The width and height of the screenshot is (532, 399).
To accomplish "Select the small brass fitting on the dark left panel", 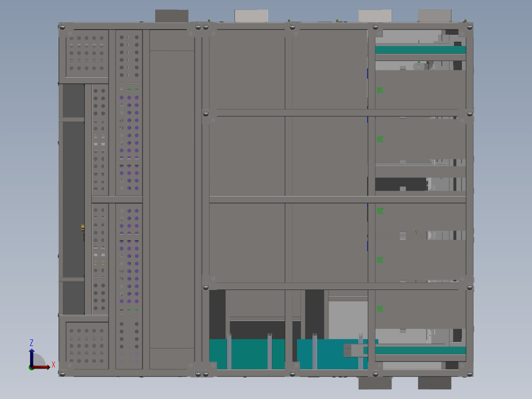I will tap(82, 227).
